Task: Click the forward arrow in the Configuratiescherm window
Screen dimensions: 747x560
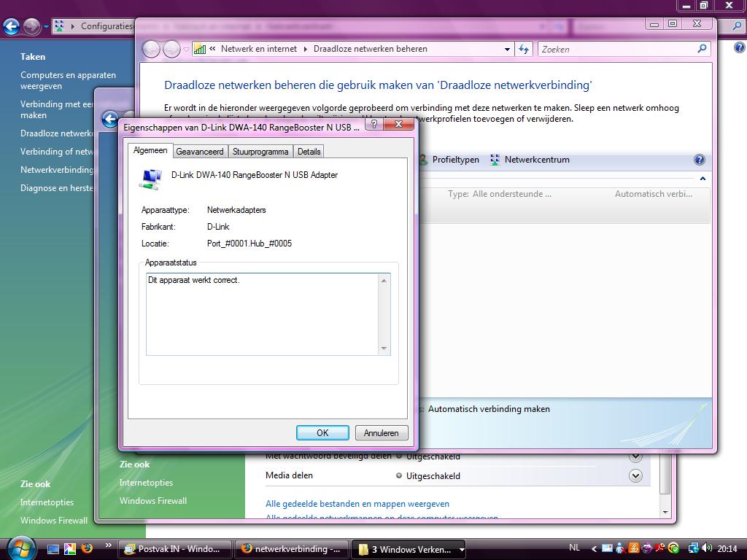Action: (31, 26)
